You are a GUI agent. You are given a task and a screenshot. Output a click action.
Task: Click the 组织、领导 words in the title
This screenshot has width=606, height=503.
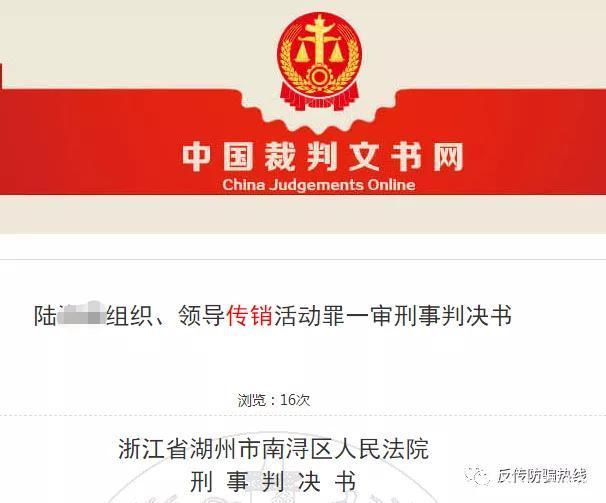[x=165, y=315]
